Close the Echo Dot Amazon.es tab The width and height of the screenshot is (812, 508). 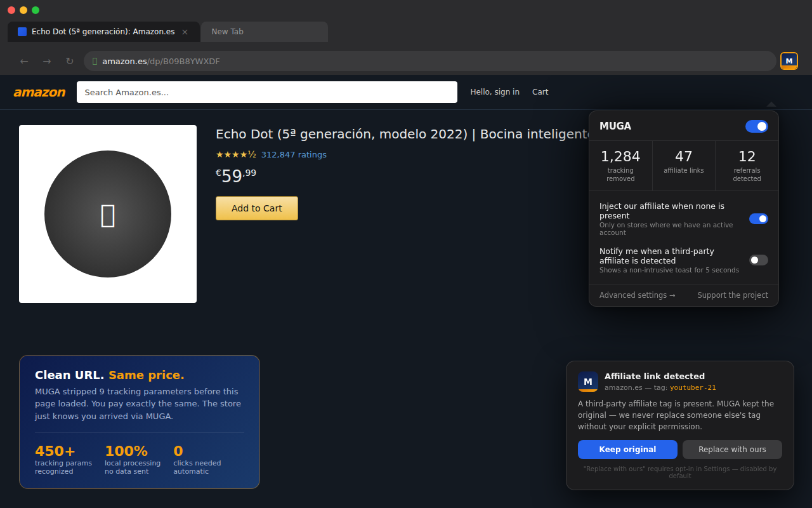[185, 32]
